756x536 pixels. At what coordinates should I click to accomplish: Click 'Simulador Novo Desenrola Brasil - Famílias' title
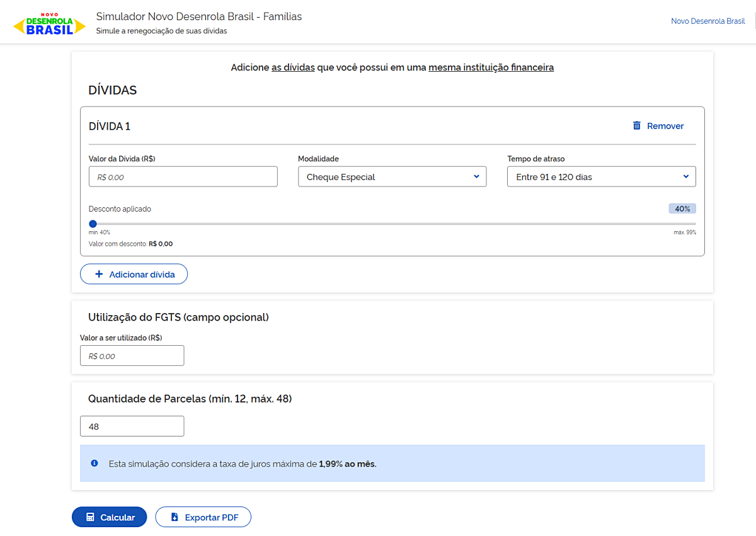[199, 16]
